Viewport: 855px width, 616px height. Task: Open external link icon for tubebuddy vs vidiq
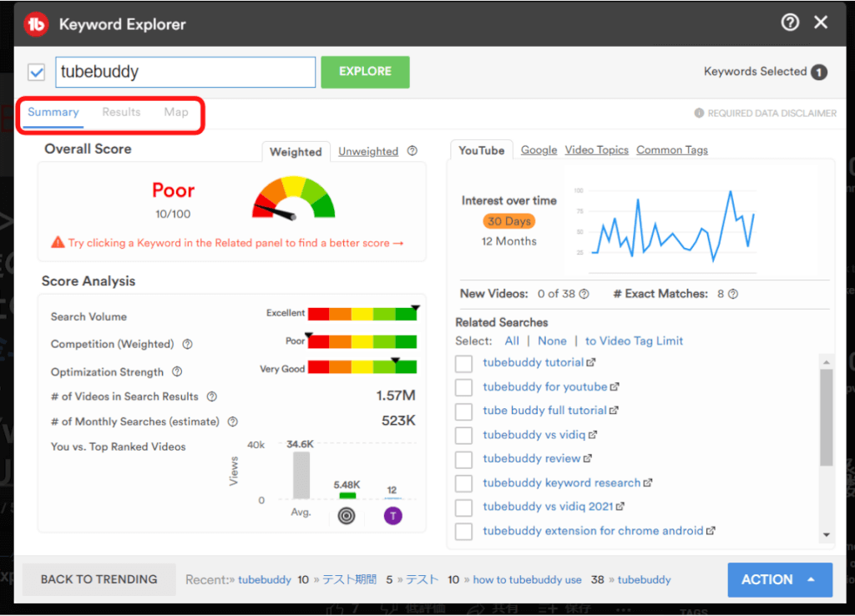tap(593, 435)
